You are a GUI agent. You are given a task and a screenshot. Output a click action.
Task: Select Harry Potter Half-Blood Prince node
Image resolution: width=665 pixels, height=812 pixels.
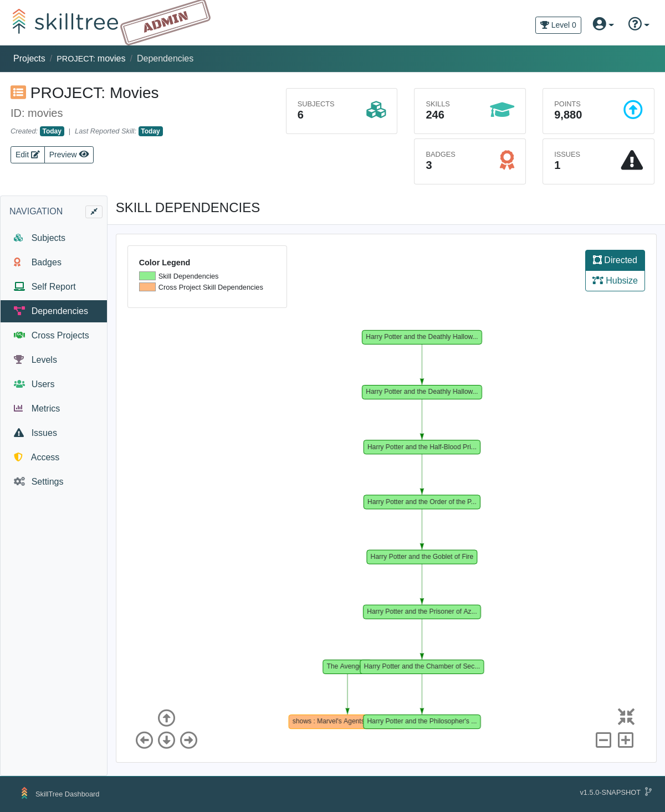tap(422, 447)
